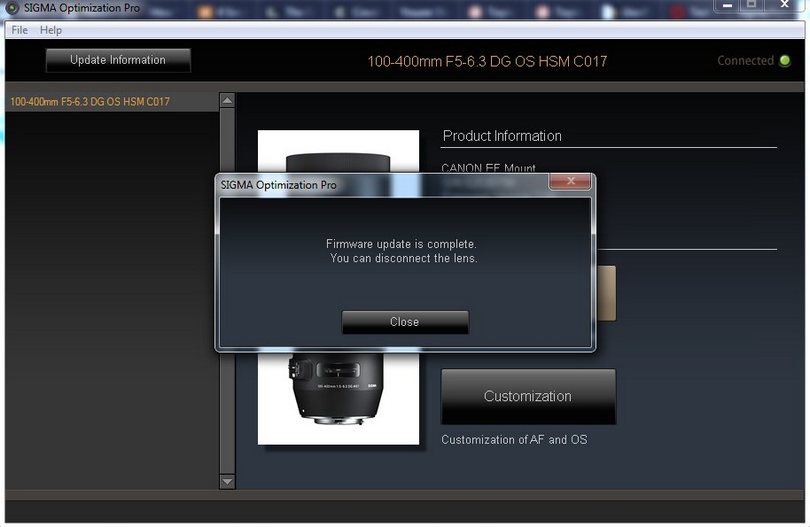The width and height of the screenshot is (810, 527).
Task: Click the Update Information button
Action: [118, 60]
